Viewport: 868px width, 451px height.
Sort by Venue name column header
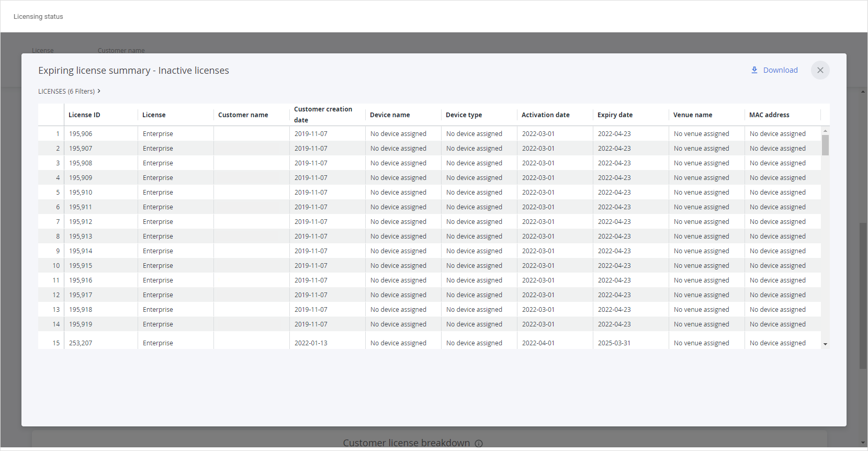[692, 115]
